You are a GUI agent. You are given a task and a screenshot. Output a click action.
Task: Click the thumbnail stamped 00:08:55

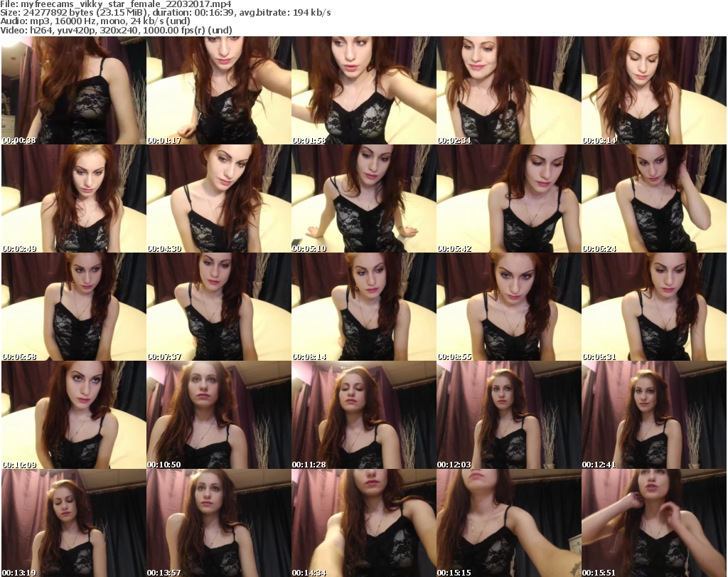[x=509, y=307]
